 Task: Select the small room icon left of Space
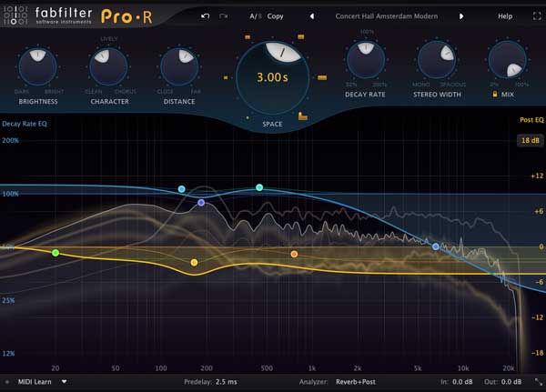pyautogui.click(x=226, y=77)
